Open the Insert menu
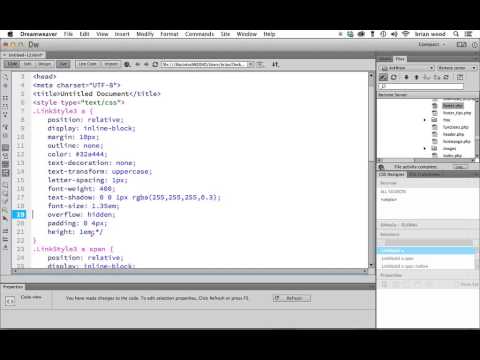Screen dimensions: 480x360 pyautogui.click(x=122, y=34)
